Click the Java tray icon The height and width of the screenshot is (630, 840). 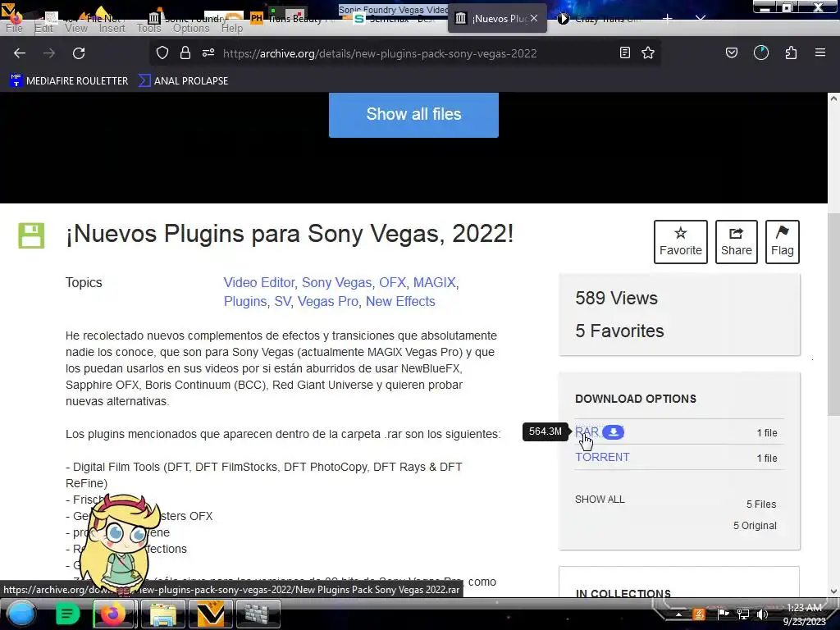(x=699, y=614)
